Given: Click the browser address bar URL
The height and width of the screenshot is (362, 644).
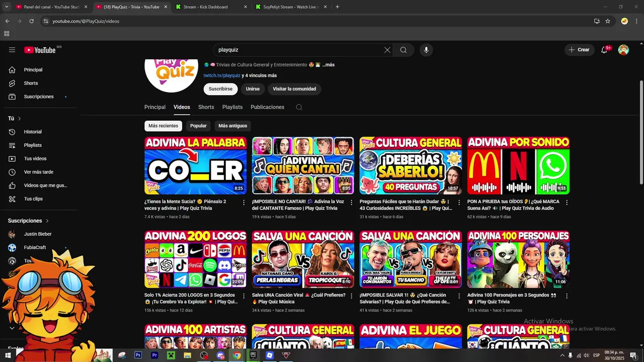Looking at the screenshot, I should click(x=86, y=21).
